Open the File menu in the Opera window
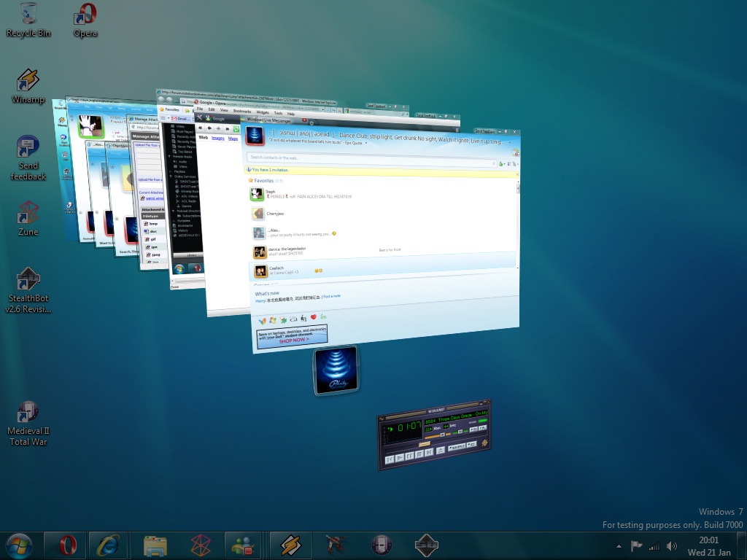The width and height of the screenshot is (747, 560). tap(200, 109)
